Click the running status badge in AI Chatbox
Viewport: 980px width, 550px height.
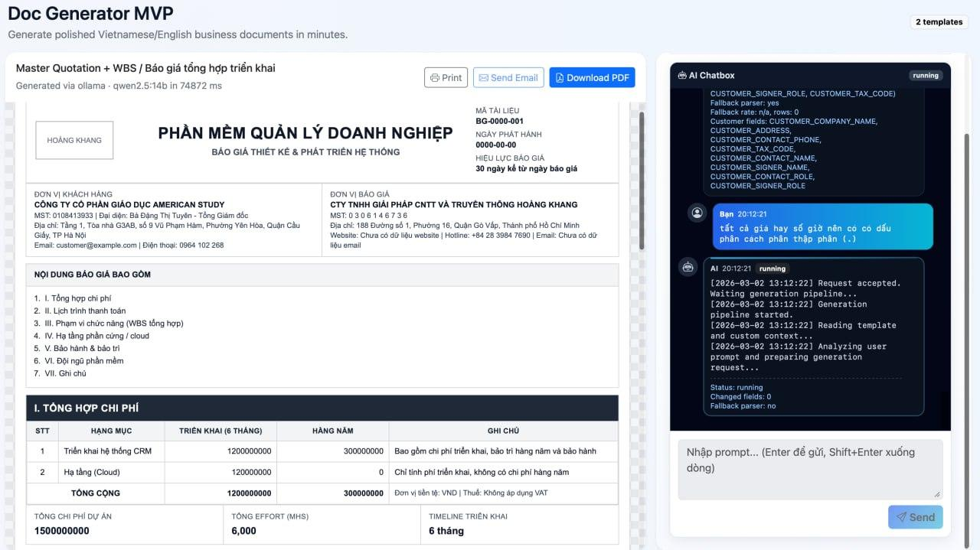925,75
